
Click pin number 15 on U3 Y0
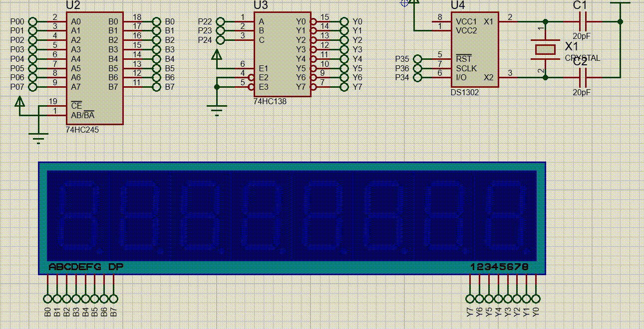pyautogui.click(x=325, y=17)
